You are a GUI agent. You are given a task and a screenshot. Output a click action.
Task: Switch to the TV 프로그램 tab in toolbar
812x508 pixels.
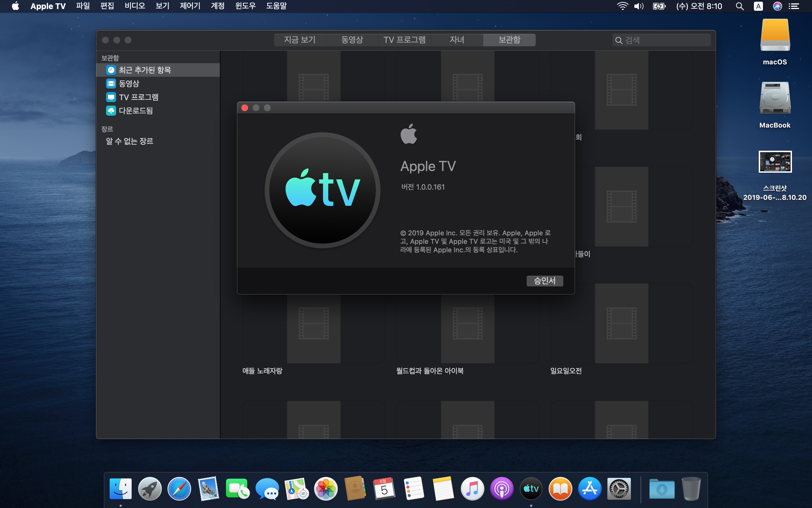pos(405,40)
